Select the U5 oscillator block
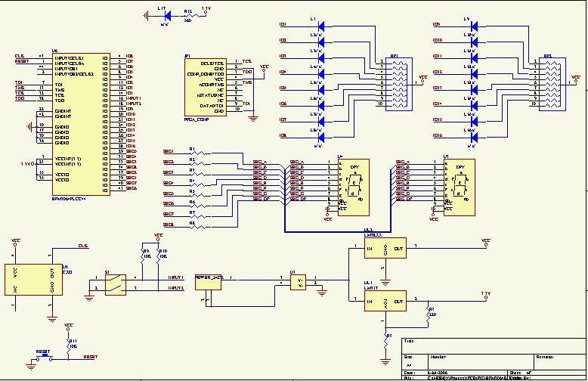Image resolution: width=588 pixels, height=381 pixels. pos(34,280)
